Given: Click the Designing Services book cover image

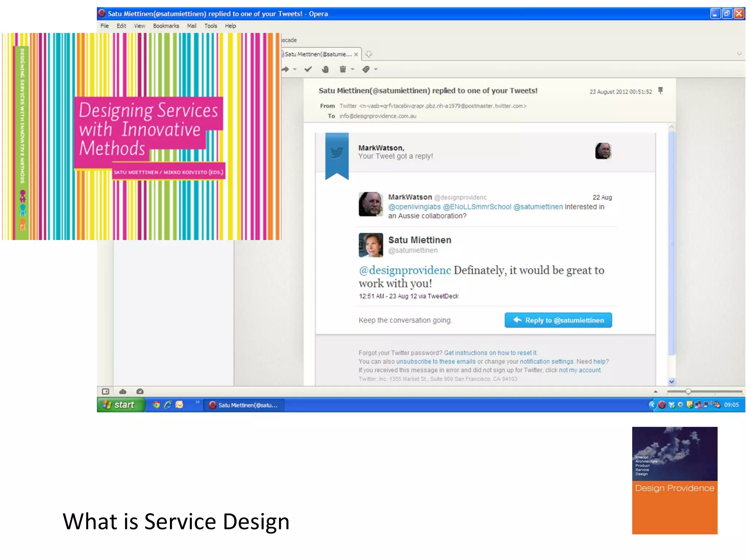Looking at the screenshot, I should click(x=142, y=136).
